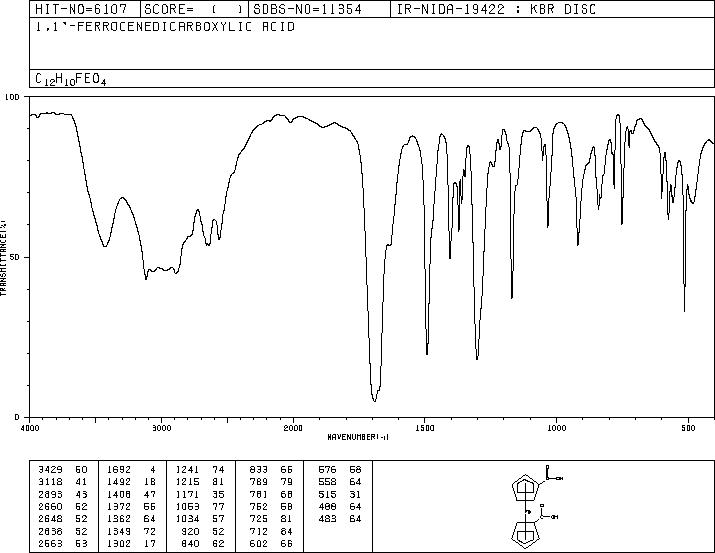Click the 2000 wavenumber axis label
The width and height of the screenshot is (715, 553).
[x=293, y=428]
